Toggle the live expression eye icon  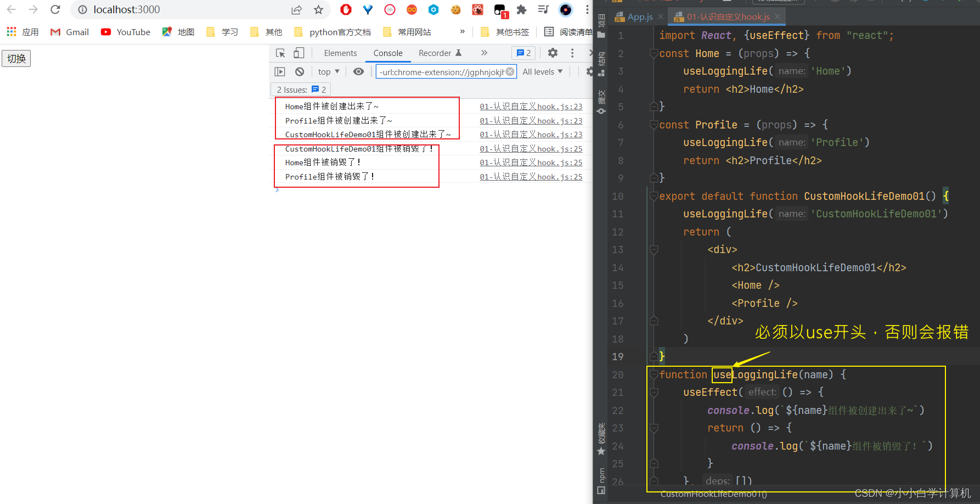pos(358,71)
